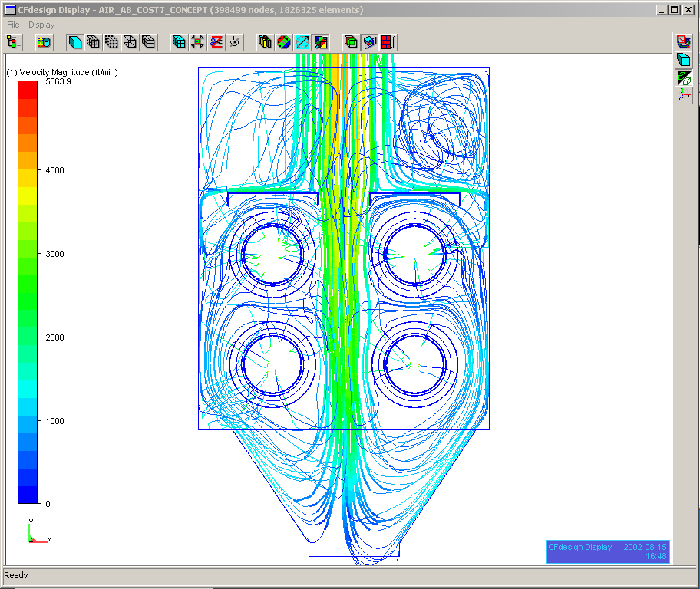Click the window system menu icon in title bar

9,10
